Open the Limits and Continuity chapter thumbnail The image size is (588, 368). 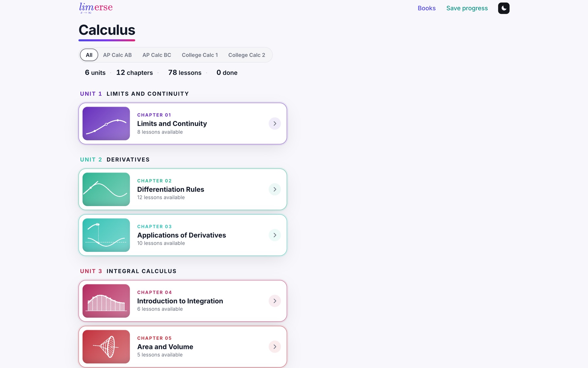point(106,123)
